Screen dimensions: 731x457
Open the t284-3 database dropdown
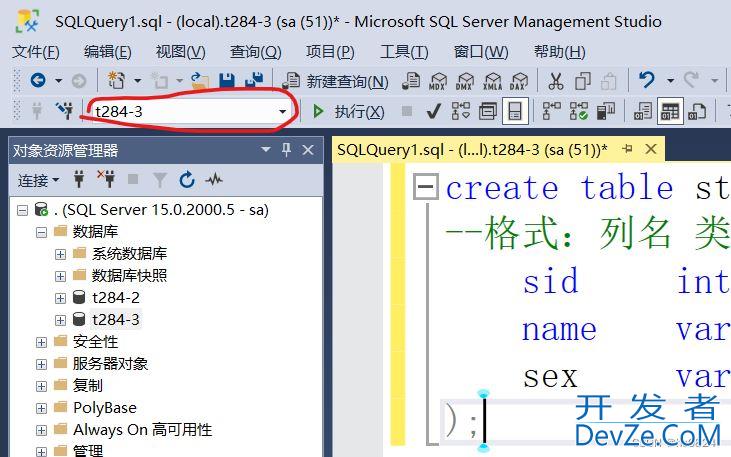coord(283,112)
